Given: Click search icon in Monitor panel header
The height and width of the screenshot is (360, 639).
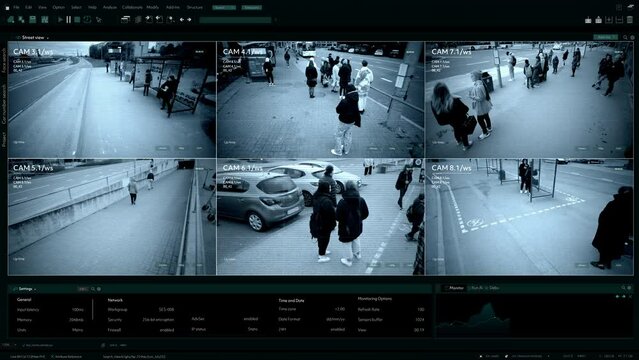Looking at the screenshot, I should coord(623,288).
